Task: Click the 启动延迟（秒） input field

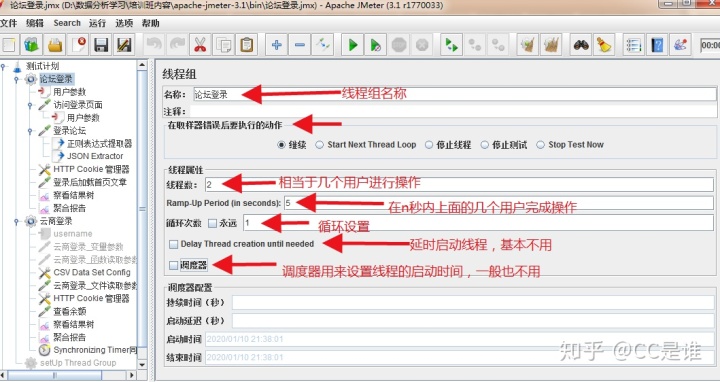Action: click(x=473, y=320)
